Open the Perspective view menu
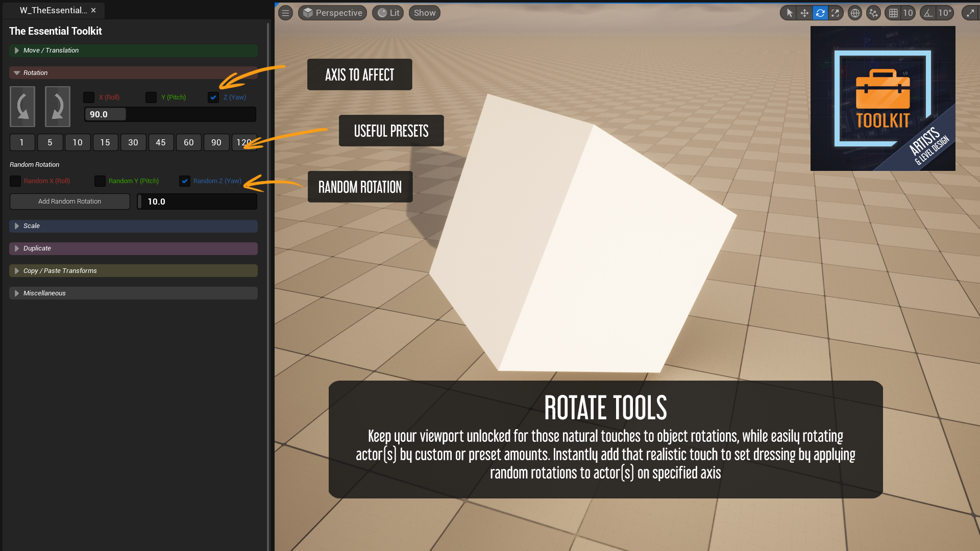The width and height of the screenshot is (980, 551). 332,13
